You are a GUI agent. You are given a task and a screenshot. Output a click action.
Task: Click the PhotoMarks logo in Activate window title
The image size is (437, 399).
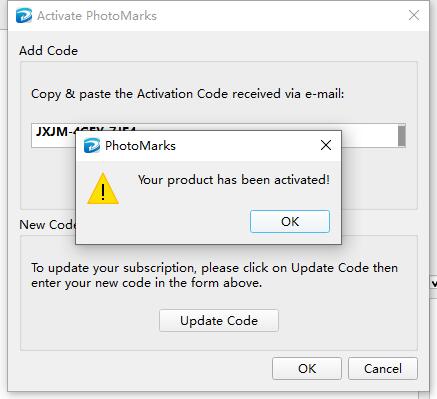(x=24, y=16)
